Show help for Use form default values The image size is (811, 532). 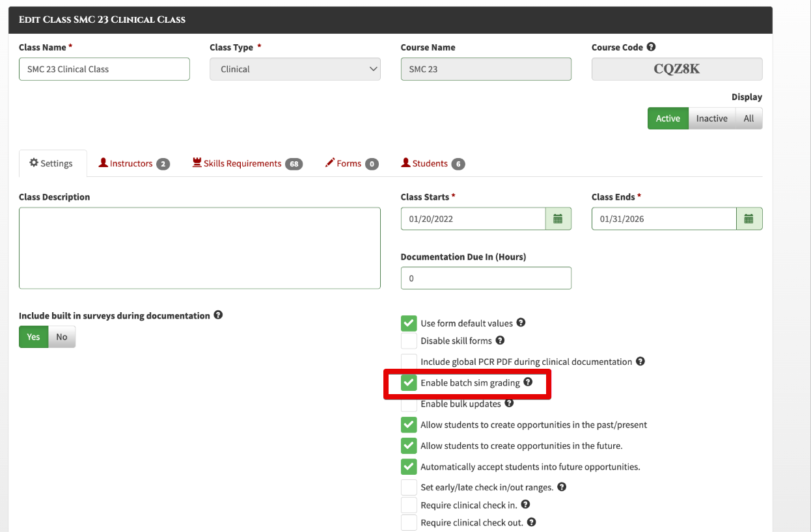pos(521,323)
